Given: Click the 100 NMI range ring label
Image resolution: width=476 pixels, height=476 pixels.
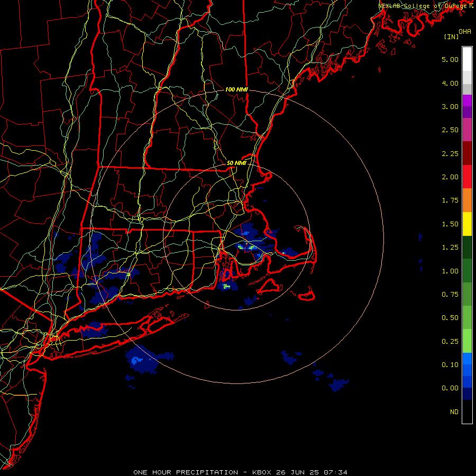Looking at the screenshot, I should [236, 89].
